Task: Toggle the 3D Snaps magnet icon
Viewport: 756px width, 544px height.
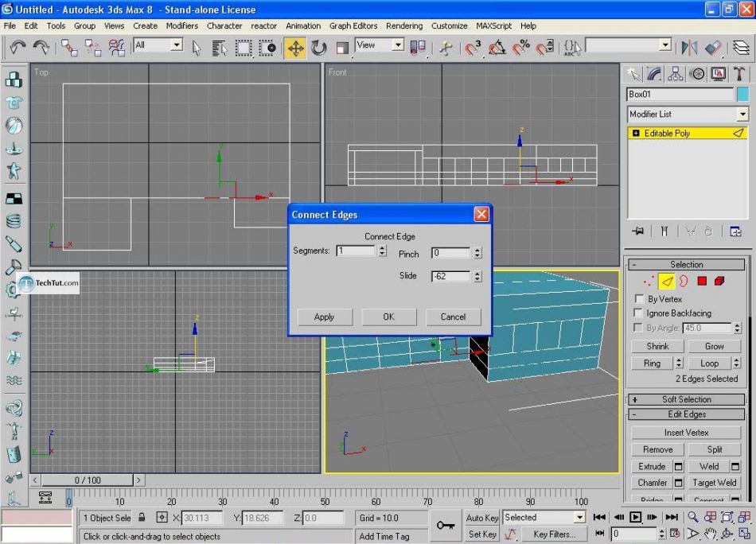Action: click(473, 48)
